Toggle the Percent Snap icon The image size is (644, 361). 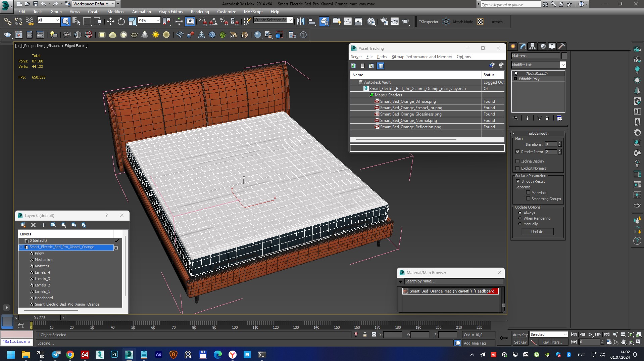coord(224,22)
